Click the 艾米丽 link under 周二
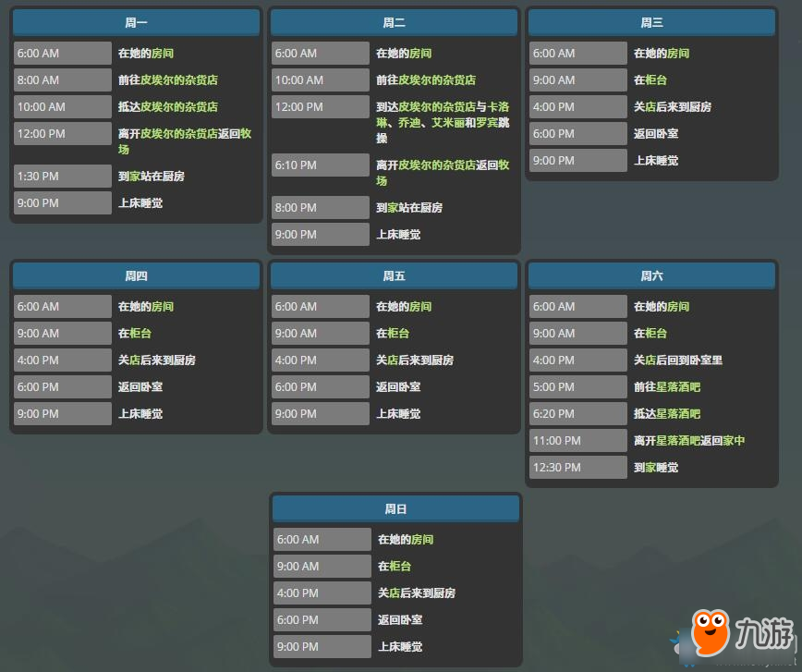 pos(447,123)
